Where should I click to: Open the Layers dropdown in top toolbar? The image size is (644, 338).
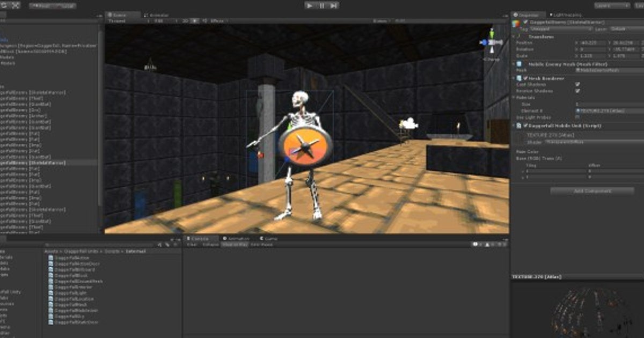pyautogui.click(x=612, y=5)
